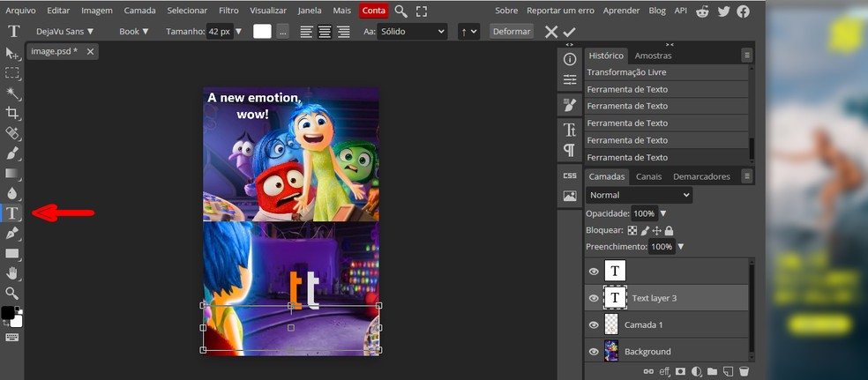
Task: Select the Rectangle Select tool
Action: tap(12, 73)
